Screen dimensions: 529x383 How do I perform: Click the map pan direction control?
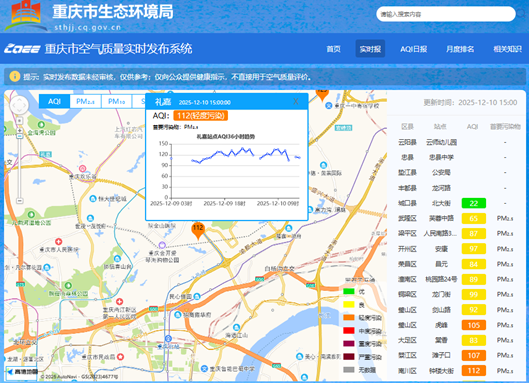tap(19, 106)
